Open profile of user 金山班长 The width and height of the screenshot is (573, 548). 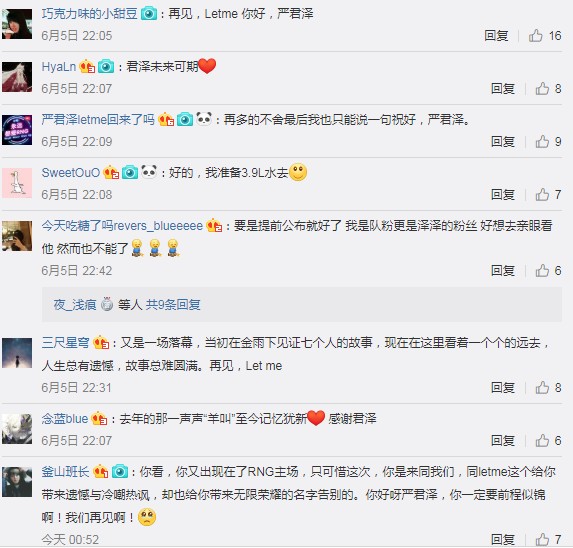tap(65, 472)
